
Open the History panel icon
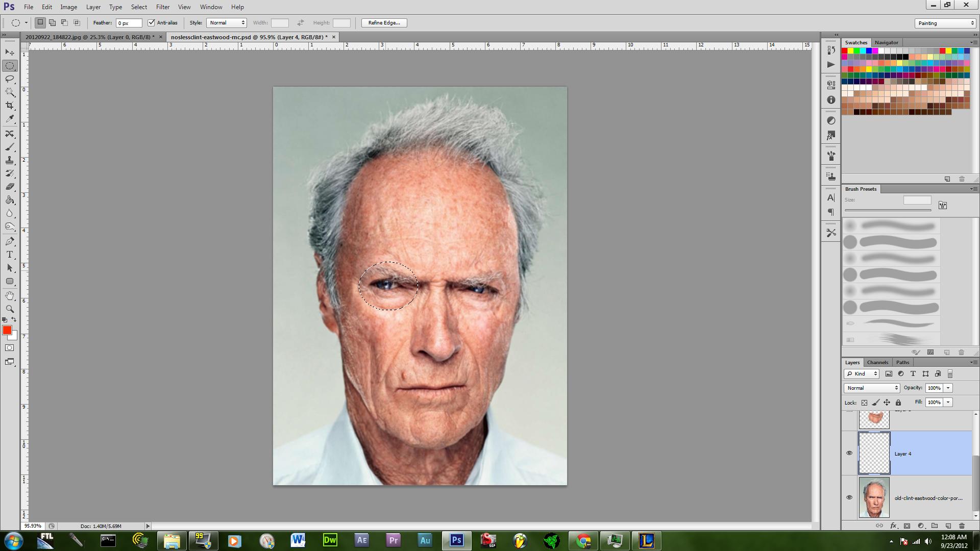[831, 50]
